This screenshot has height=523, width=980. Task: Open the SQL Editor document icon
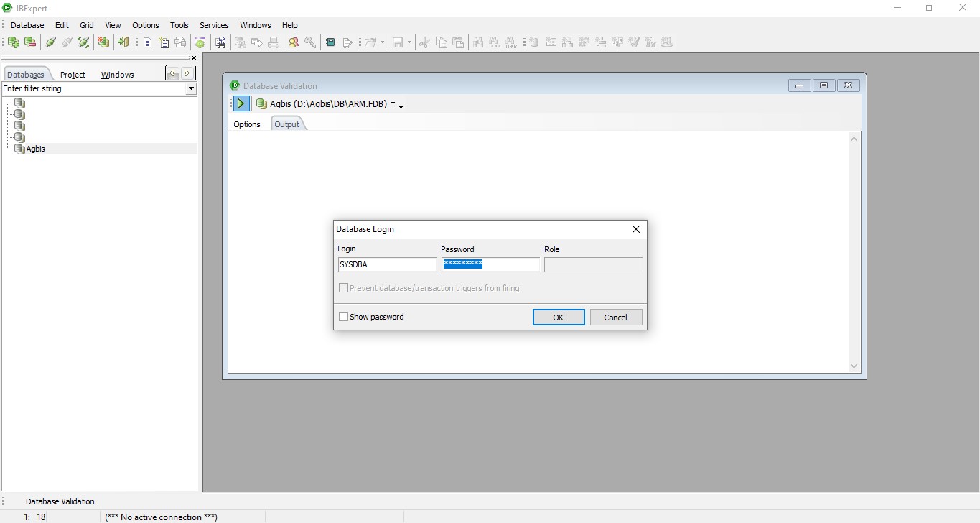(x=147, y=42)
